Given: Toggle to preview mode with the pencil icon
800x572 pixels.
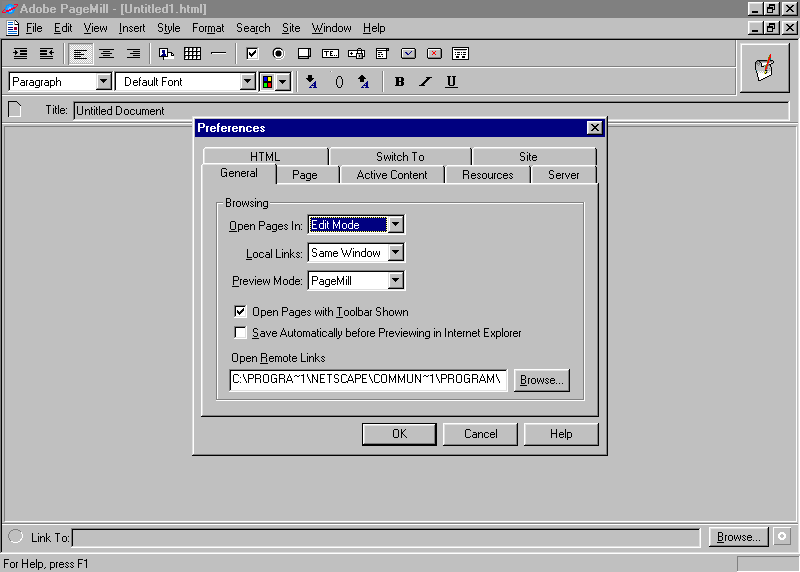Looking at the screenshot, I should pos(764,68).
